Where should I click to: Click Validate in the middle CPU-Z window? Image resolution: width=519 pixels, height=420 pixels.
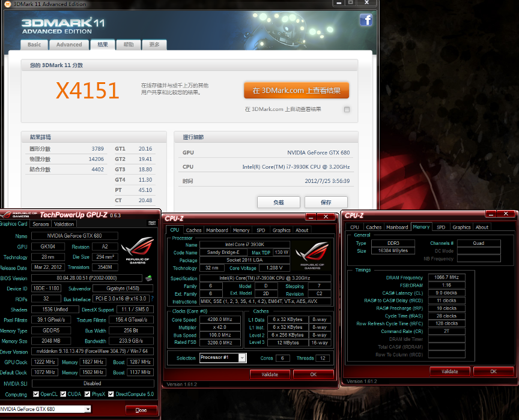(270, 374)
